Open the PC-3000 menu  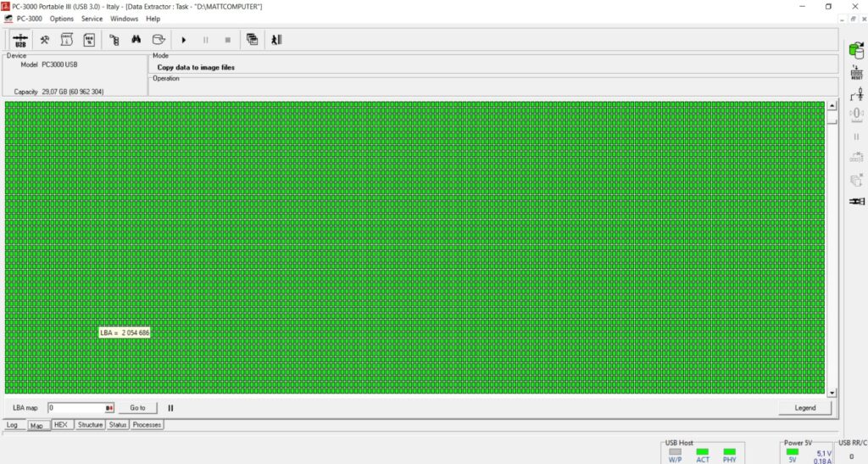29,19
